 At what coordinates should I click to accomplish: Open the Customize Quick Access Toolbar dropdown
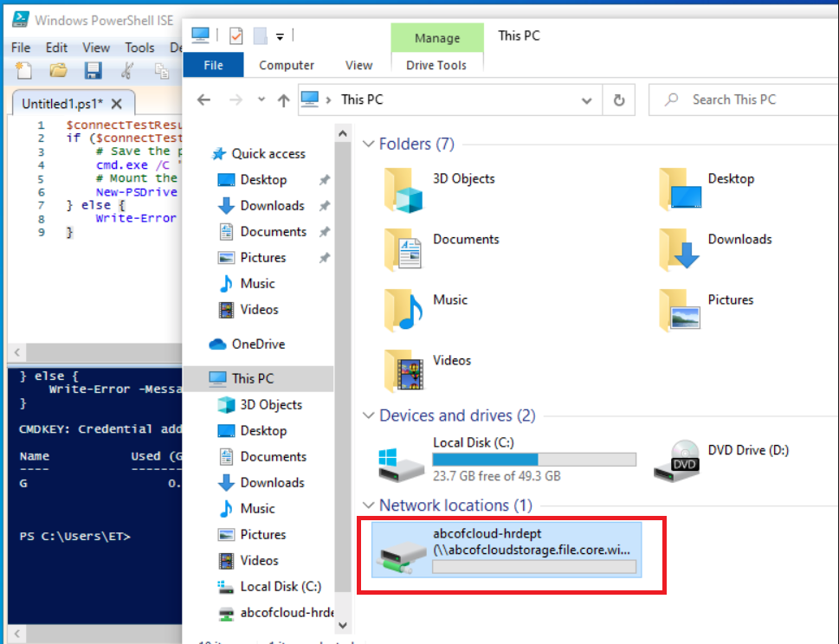pos(280,36)
